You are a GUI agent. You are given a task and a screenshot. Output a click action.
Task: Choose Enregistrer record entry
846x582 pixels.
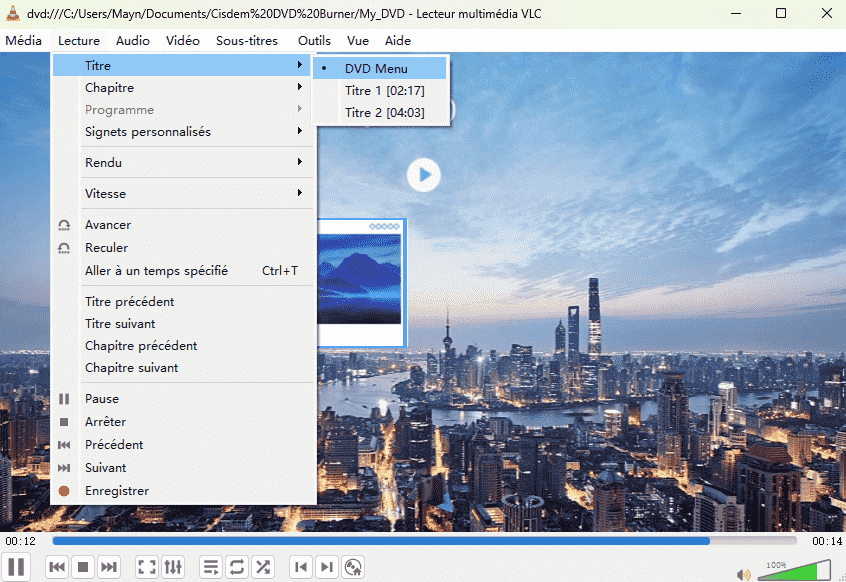pos(183,491)
